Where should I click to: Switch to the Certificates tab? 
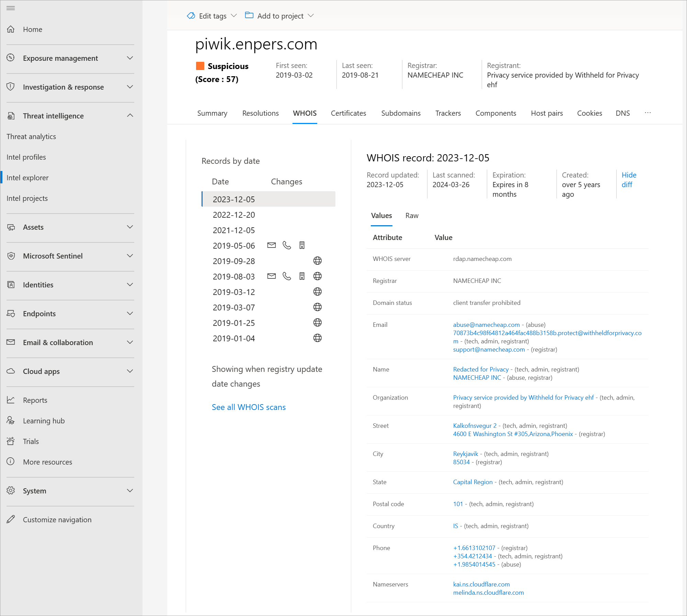tap(348, 113)
